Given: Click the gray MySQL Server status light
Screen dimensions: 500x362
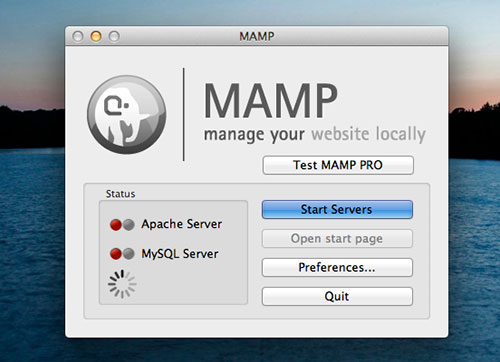Looking at the screenshot, I should tap(129, 254).
